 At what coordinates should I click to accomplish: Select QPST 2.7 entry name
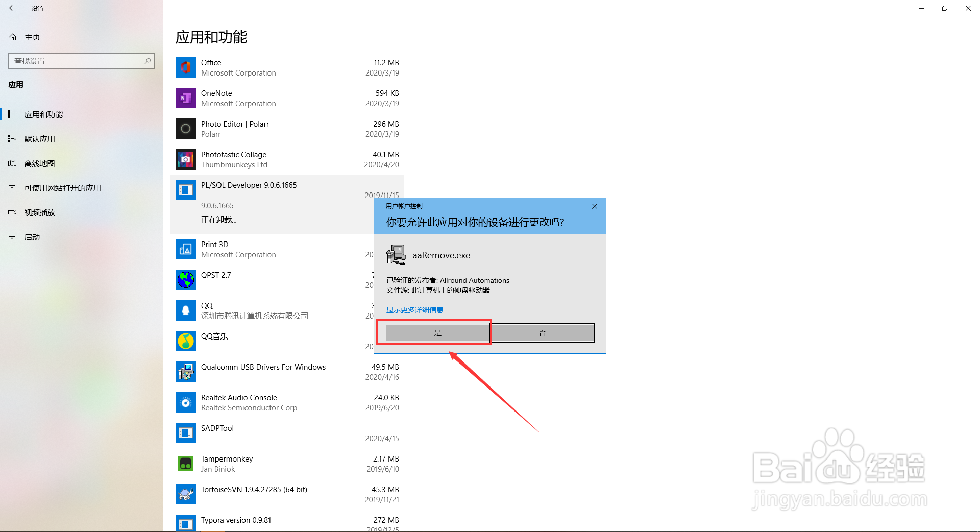pos(216,275)
